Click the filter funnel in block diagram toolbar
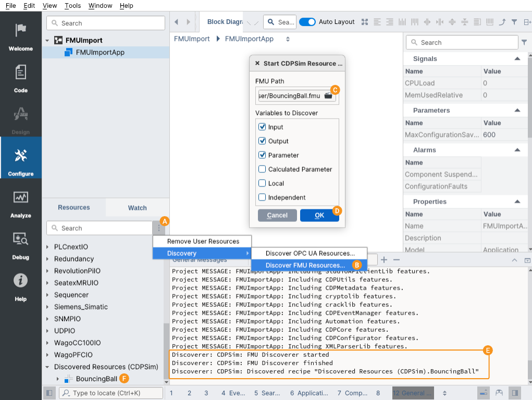Viewport: 532px width, 400px height. point(514,22)
